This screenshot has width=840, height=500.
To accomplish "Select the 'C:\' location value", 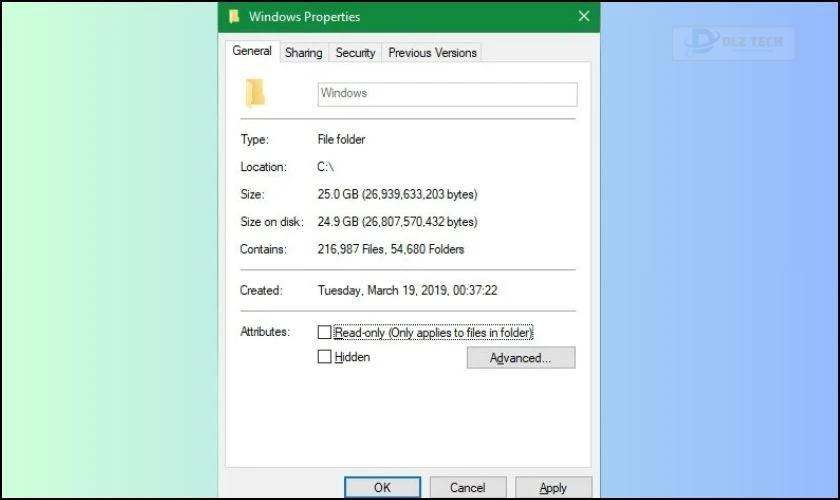I will point(325,167).
